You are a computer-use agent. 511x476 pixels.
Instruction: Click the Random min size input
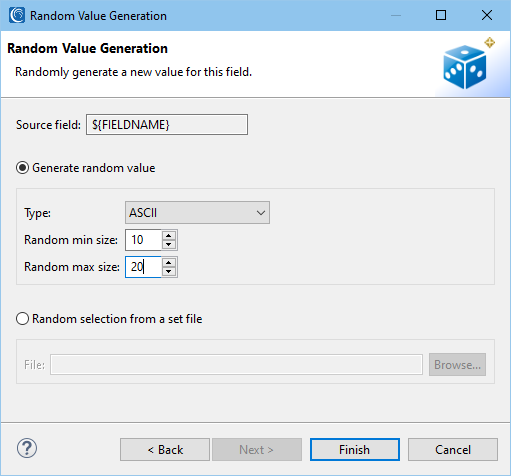144,240
